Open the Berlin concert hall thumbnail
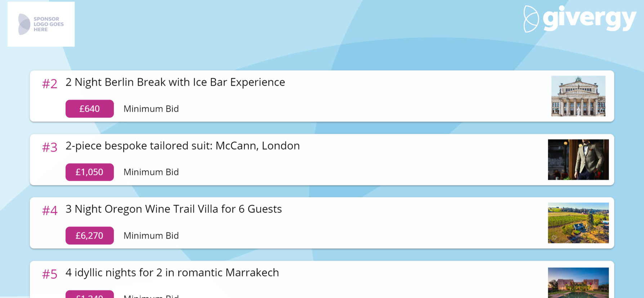 [578, 96]
